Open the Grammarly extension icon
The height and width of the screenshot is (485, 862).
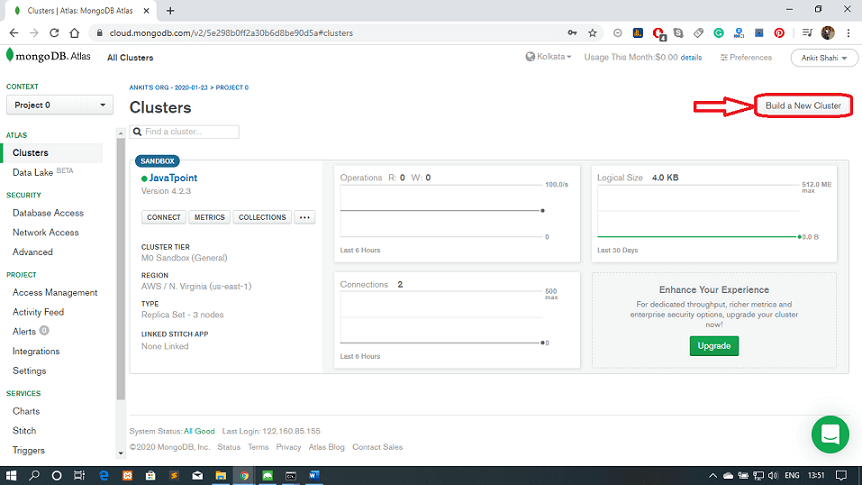click(719, 33)
